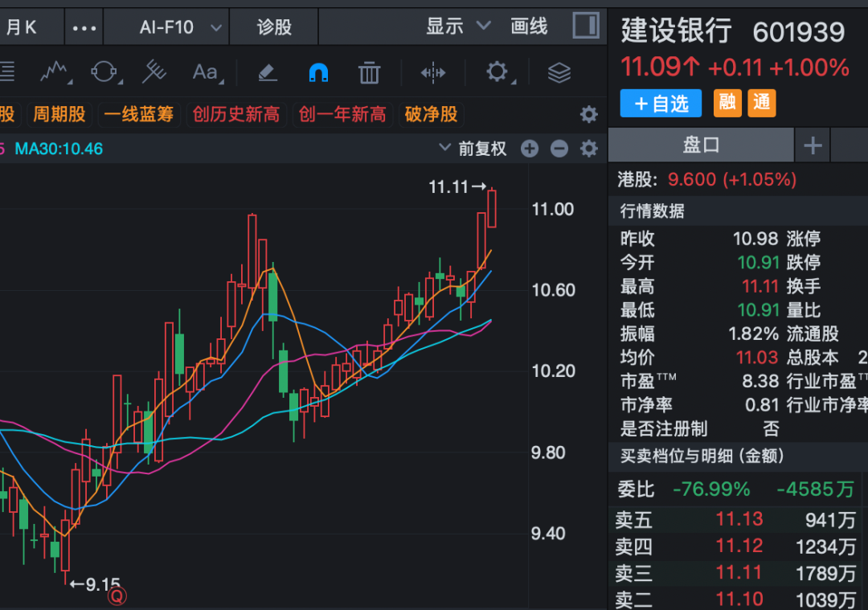Click the 港股 9.600 (+1.05%) quote
The height and width of the screenshot is (610, 868).
click(x=707, y=179)
